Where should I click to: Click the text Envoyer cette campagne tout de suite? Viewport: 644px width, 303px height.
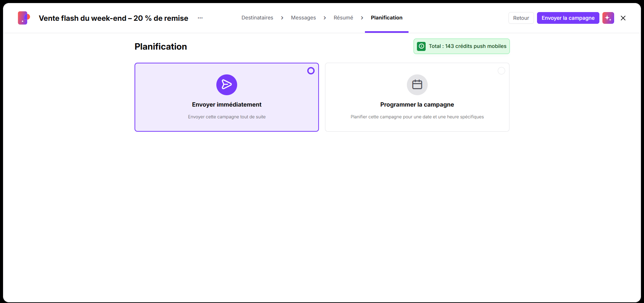point(227,117)
